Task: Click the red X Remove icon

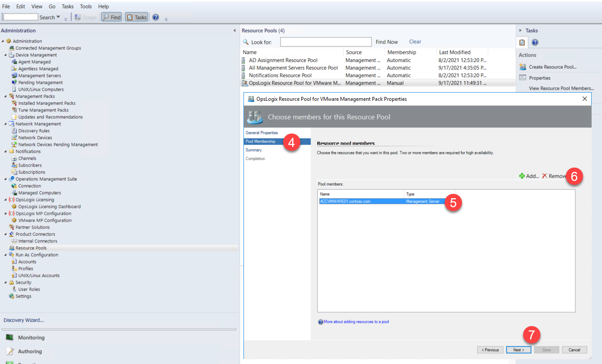Action: pos(545,176)
